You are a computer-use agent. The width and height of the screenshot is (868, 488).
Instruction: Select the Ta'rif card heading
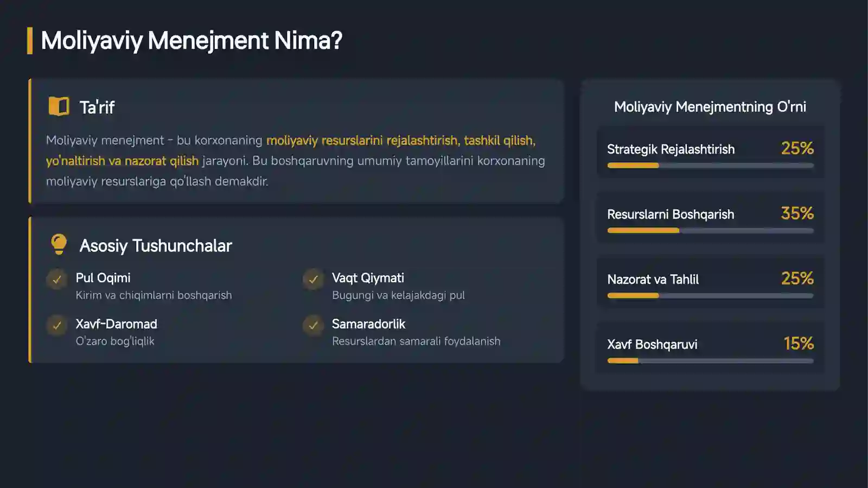click(97, 107)
